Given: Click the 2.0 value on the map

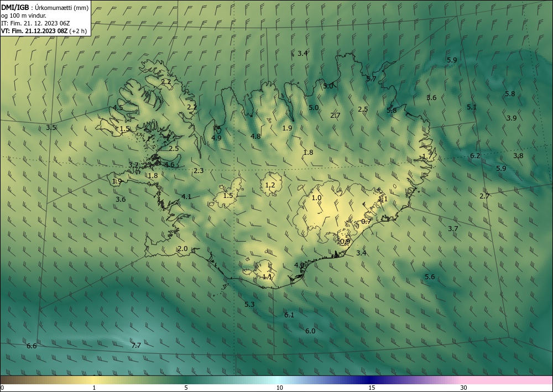Looking at the screenshot, I should tap(182, 249).
